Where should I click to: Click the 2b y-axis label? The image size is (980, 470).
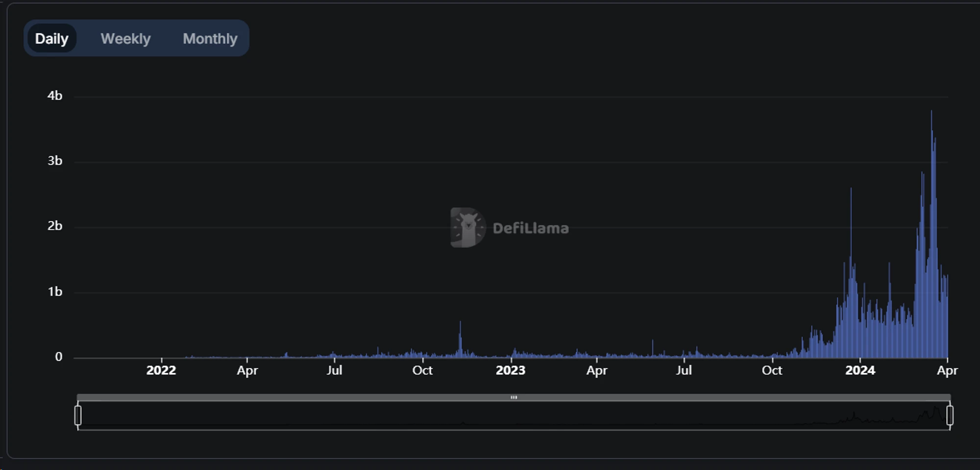pyautogui.click(x=55, y=226)
